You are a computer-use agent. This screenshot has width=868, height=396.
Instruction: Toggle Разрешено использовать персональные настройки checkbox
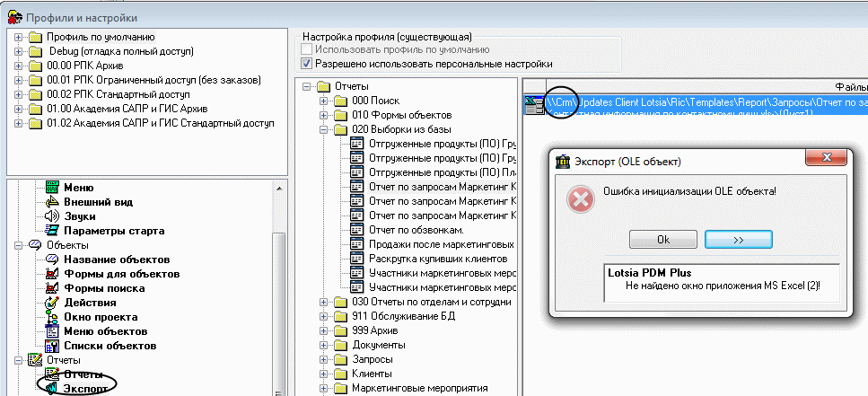307,64
